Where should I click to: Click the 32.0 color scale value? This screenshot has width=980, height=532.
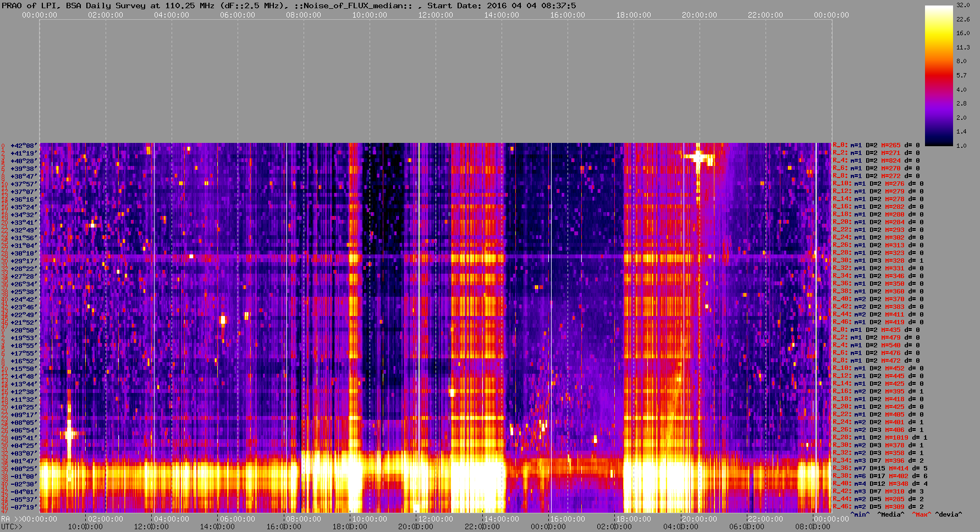point(963,5)
